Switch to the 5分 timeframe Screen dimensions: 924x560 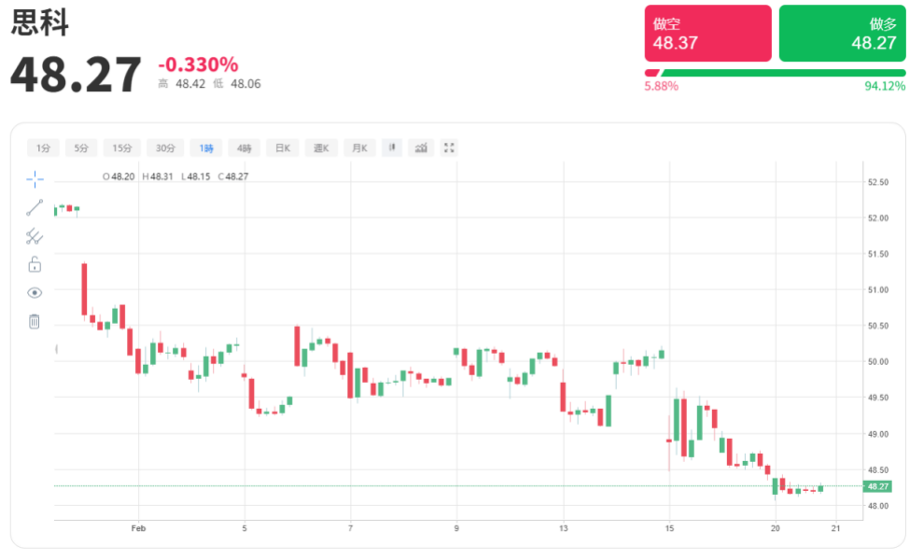pyautogui.click(x=81, y=147)
